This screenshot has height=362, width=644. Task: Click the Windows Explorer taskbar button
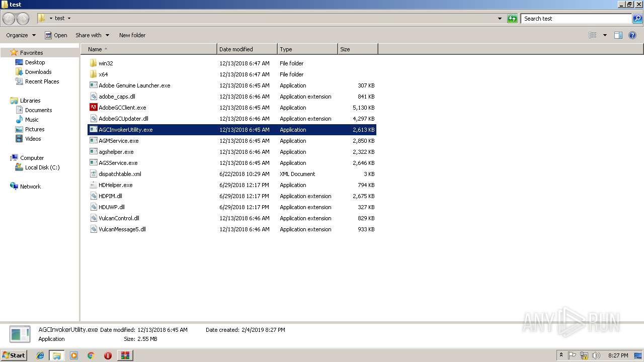click(57, 355)
